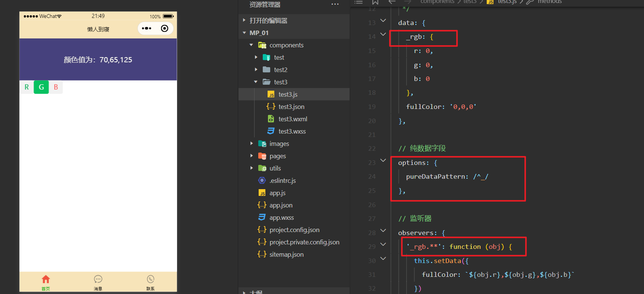
Task: Click the purple color display banner
Action: tap(98, 59)
